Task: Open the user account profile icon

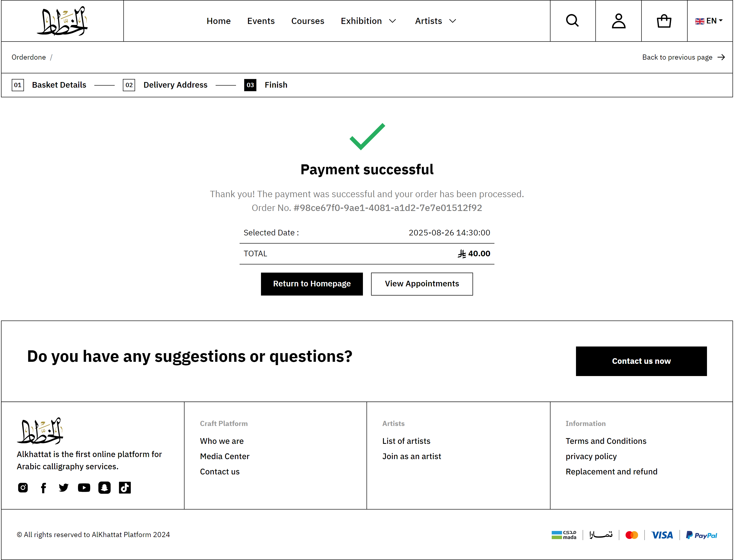Action: coord(618,21)
